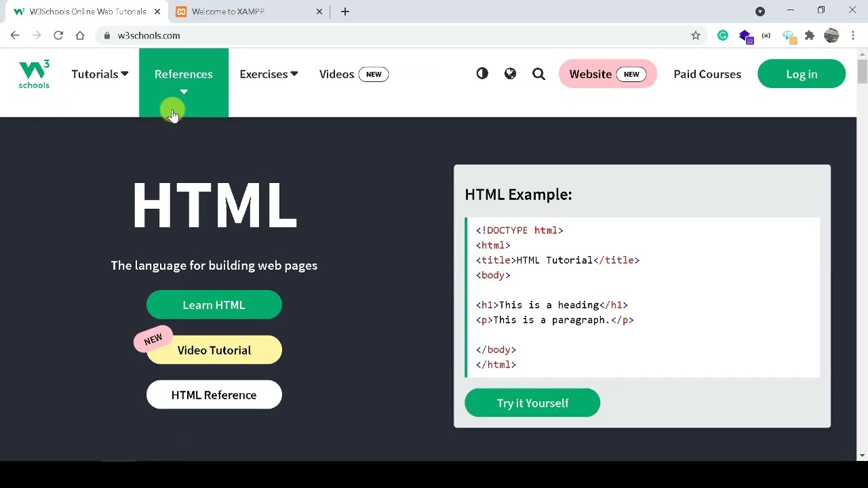The height and width of the screenshot is (488, 868).
Task: Click the Try it Yourself button
Action: pyautogui.click(x=532, y=403)
